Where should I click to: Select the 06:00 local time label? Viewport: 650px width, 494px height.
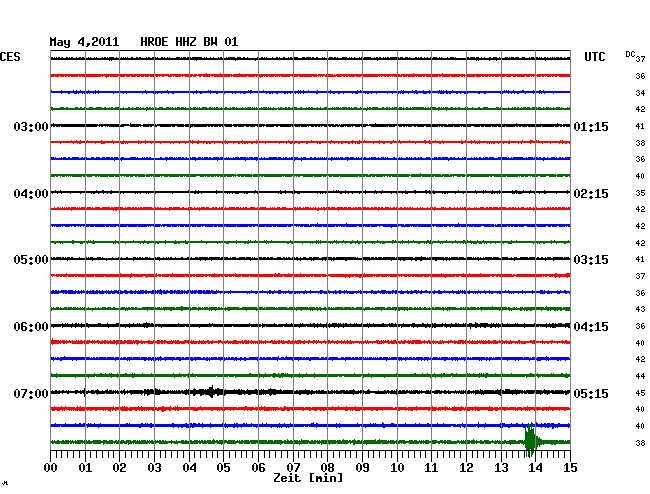(x=31, y=327)
